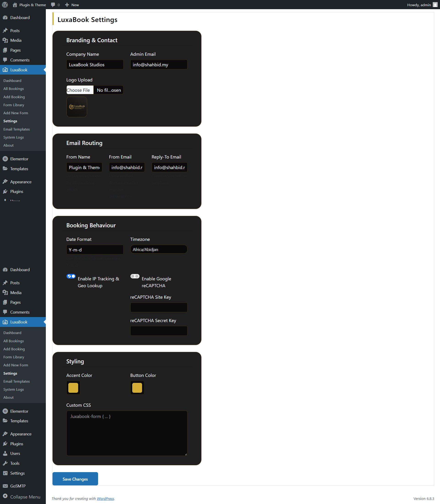Go to System Logs submenu
This screenshot has height=504, width=440.
pyautogui.click(x=14, y=389)
